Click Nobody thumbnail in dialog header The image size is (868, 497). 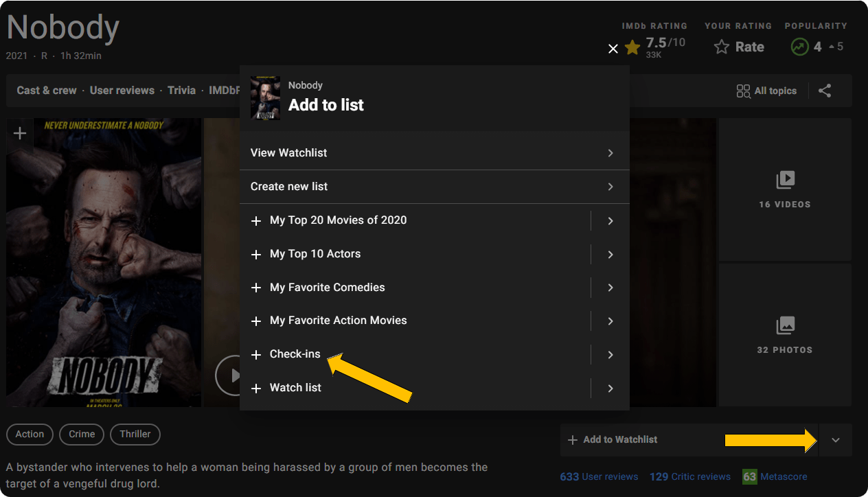coord(265,97)
